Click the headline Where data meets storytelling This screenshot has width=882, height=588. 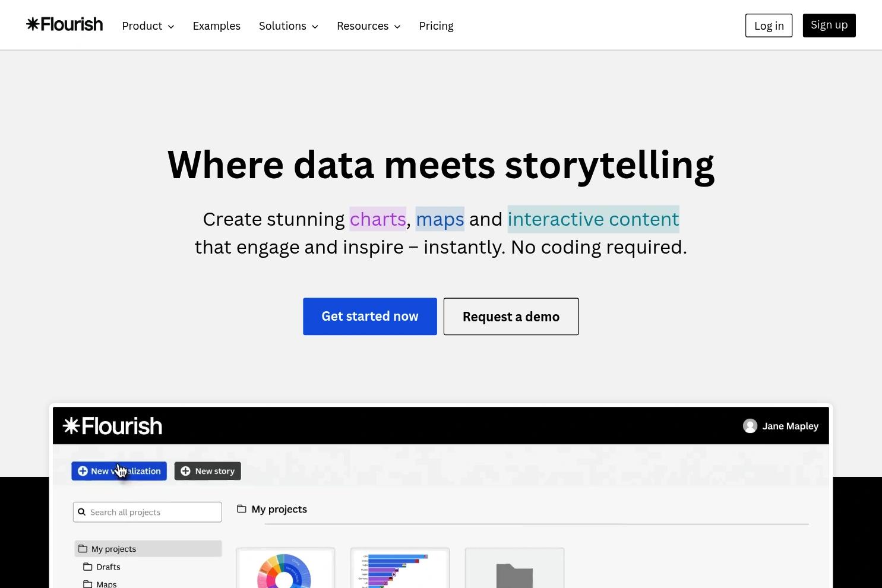(441, 165)
